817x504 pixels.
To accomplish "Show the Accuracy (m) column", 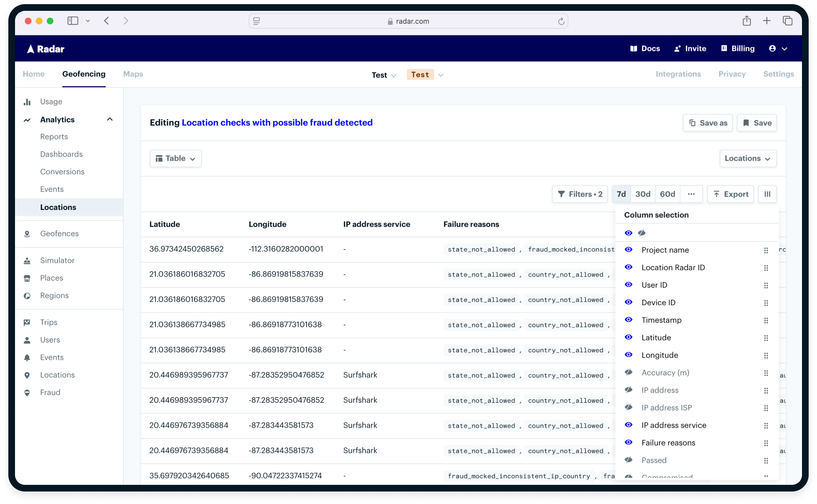I will pyautogui.click(x=629, y=372).
